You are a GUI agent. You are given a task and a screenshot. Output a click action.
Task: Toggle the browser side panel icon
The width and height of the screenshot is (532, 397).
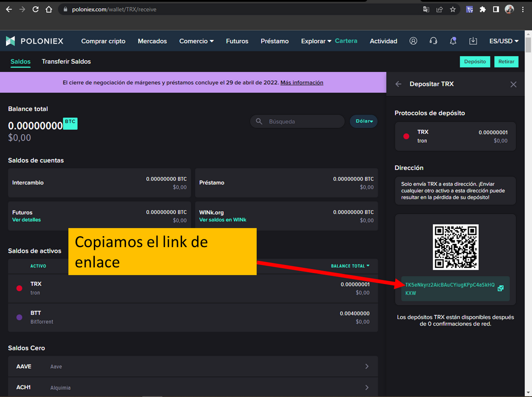(496, 9)
